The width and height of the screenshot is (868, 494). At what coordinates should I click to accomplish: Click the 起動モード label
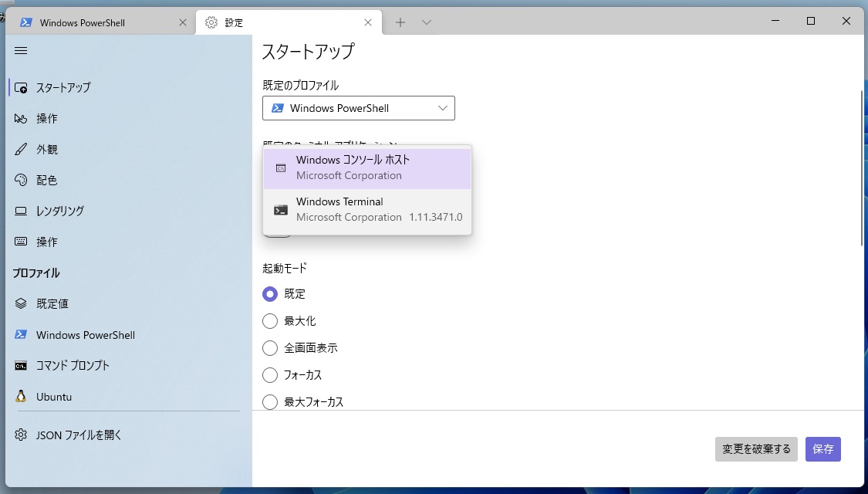pos(285,269)
